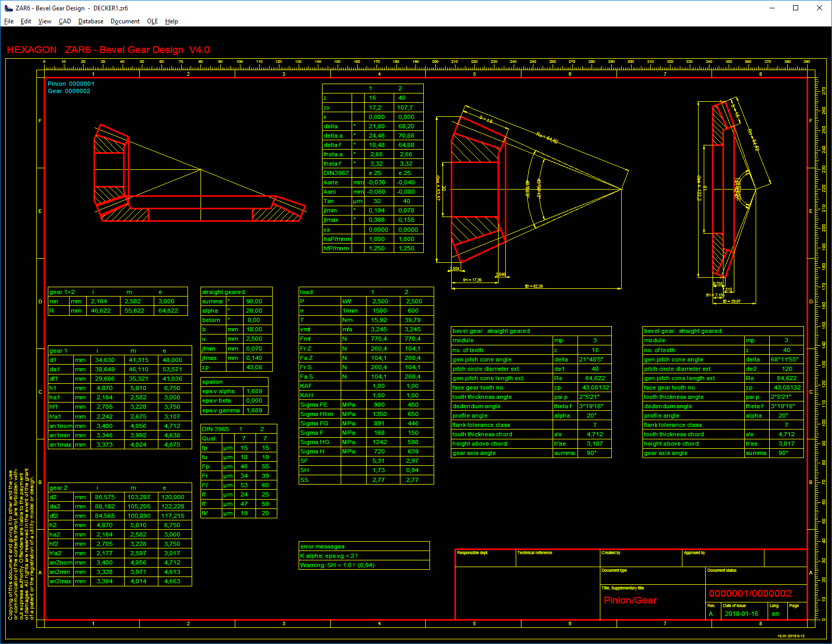Open the Database menu
The width and height of the screenshot is (832, 644).
click(x=91, y=21)
